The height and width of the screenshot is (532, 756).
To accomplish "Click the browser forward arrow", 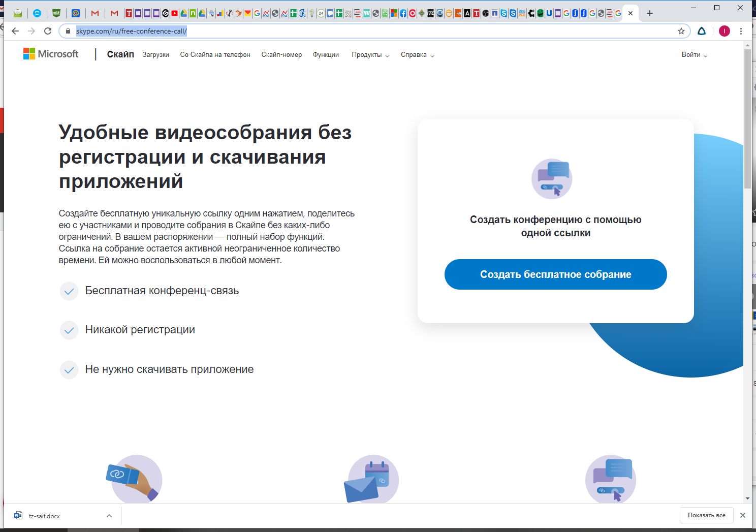I will [31, 31].
